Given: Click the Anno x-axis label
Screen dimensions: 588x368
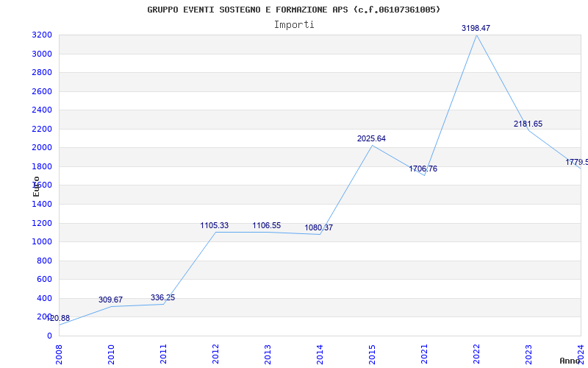Looking at the screenshot, I should click(570, 361).
